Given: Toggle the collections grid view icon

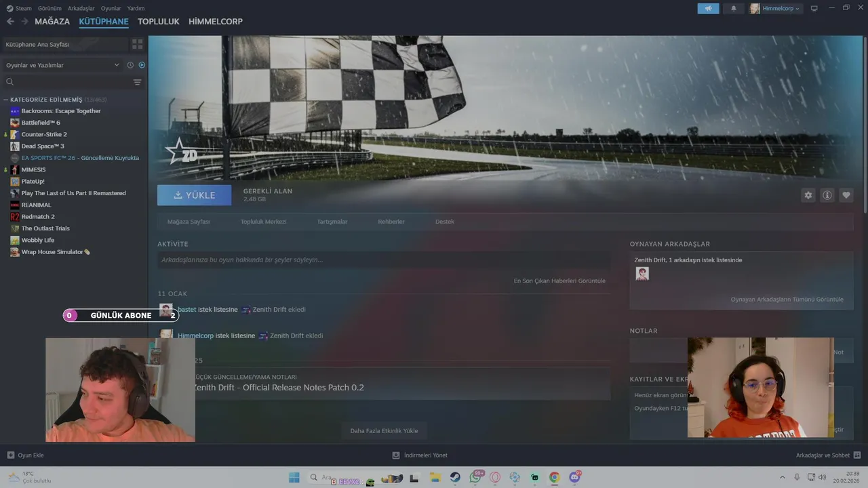Looking at the screenshot, I should (138, 44).
